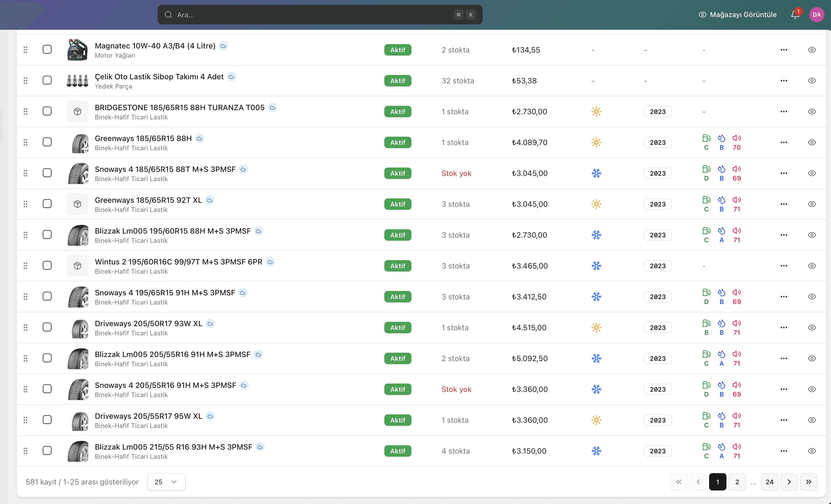
Task: Click the cloud sync icon beside Magnatec 10W-40
Action: tap(223, 46)
